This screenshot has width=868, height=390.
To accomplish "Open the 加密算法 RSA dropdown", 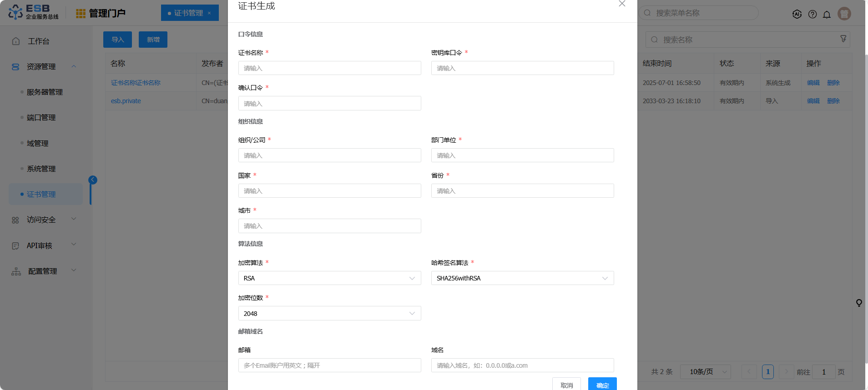I will [x=329, y=278].
